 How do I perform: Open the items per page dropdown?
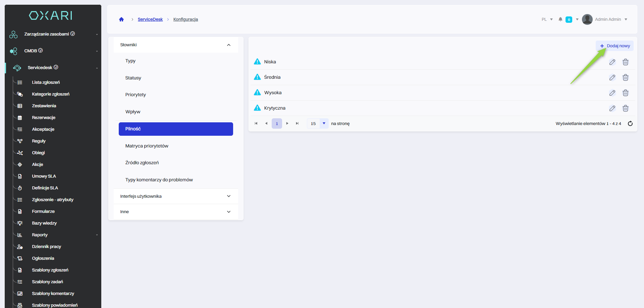[x=324, y=124]
